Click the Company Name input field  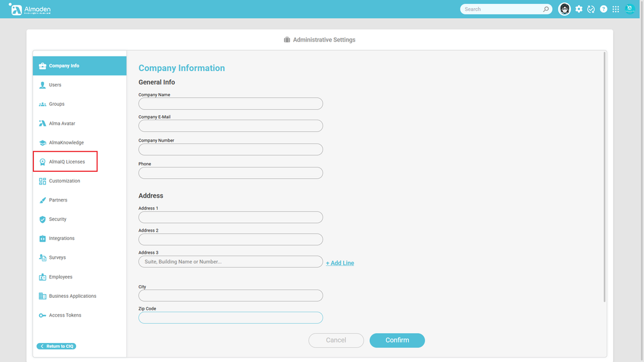click(x=230, y=104)
